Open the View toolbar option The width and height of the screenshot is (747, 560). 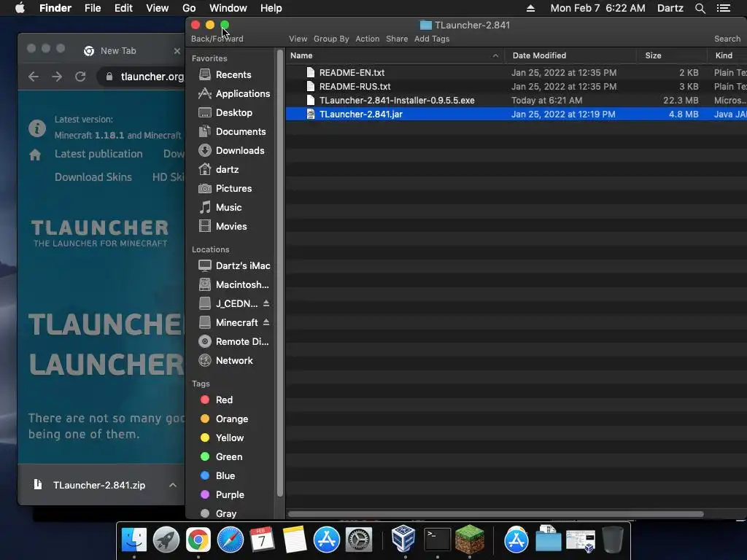pyautogui.click(x=298, y=39)
